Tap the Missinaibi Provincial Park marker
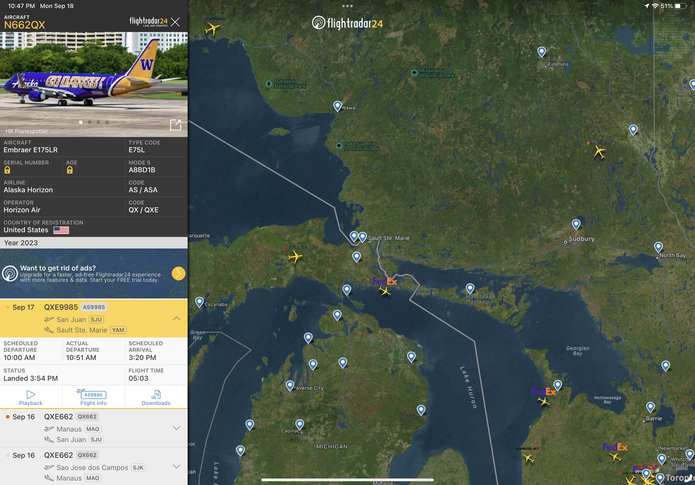Viewport: 695px width, 485px height. (414, 73)
